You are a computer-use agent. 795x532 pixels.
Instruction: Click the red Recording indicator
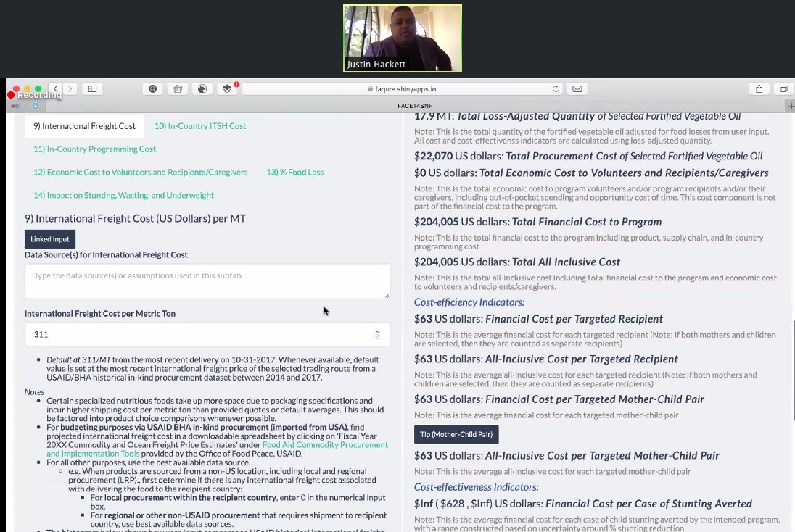[x=35, y=95]
